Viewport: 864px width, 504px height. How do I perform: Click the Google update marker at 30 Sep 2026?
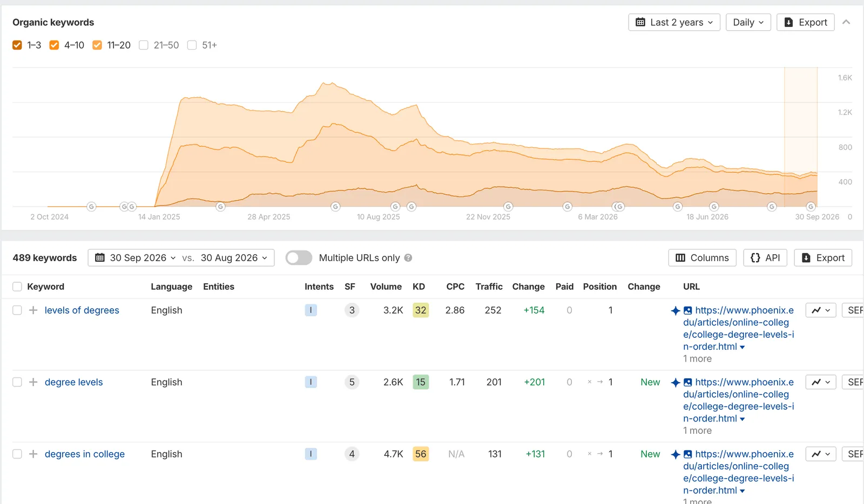(811, 207)
